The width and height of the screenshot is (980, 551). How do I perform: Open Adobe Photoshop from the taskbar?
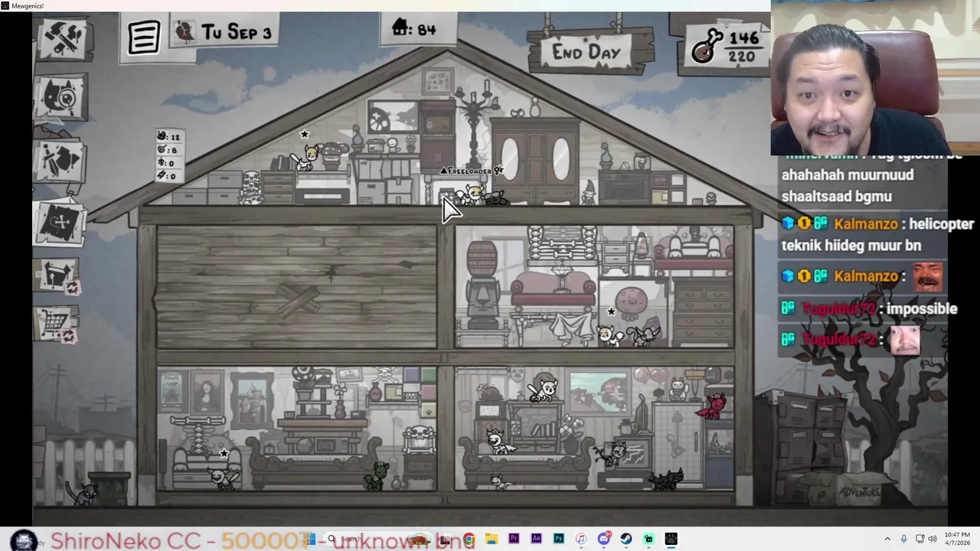pos(559,539)
